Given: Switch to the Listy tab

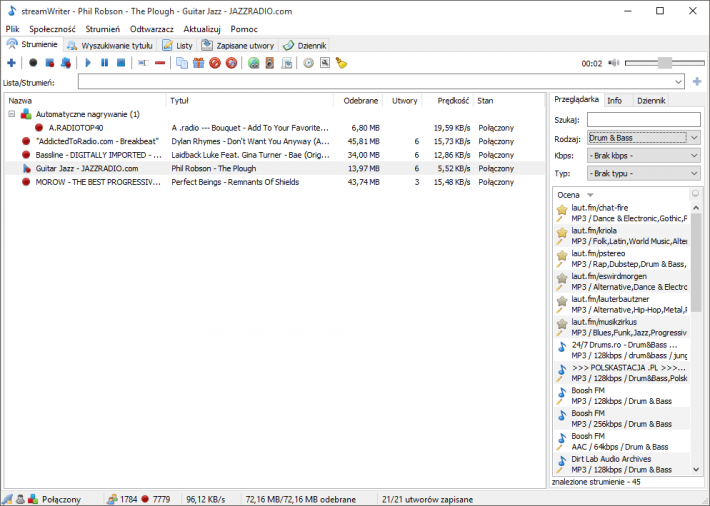Looking at the screenshot, I should point(178,45).
